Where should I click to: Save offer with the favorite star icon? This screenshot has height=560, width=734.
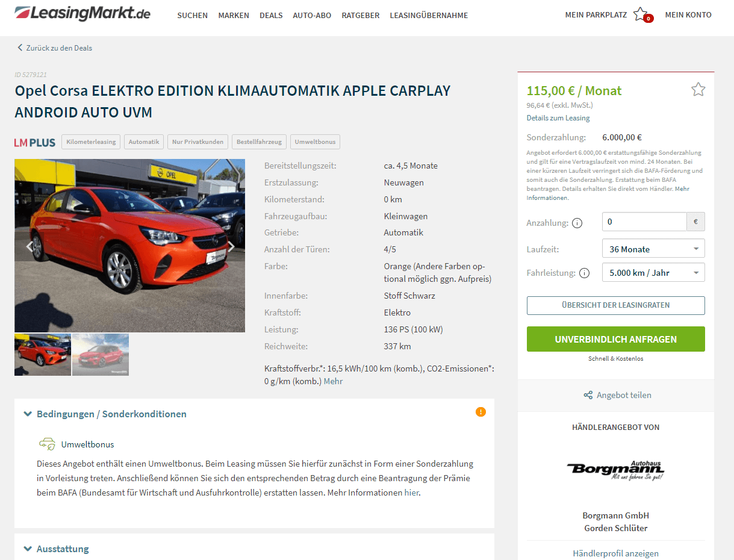point(698,90)
